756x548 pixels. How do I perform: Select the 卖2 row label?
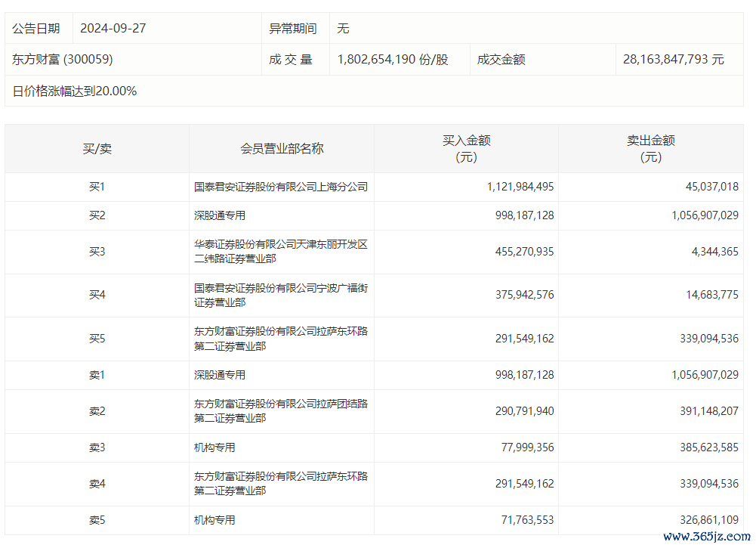point(97,411)
